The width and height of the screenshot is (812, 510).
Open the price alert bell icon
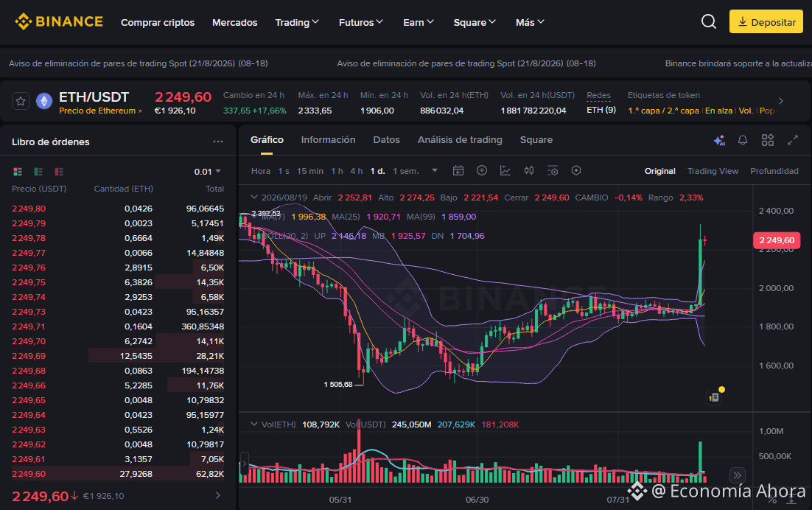tap(743, 140)
